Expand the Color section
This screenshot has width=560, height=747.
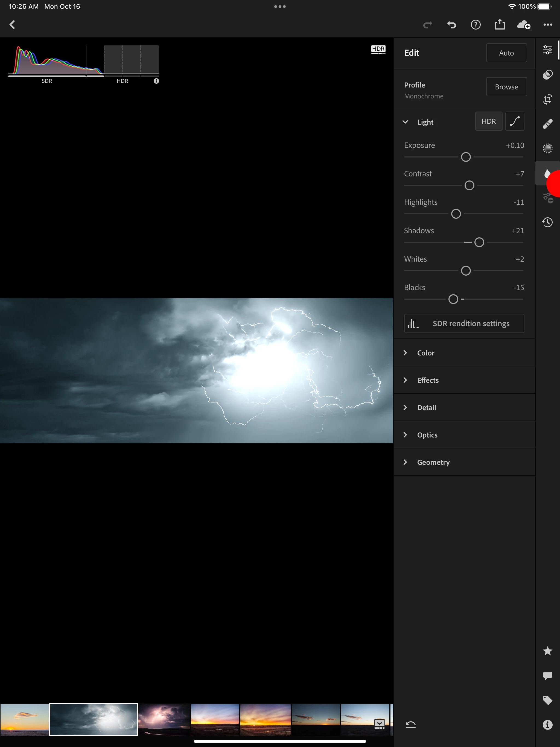(x=425, y=352)
